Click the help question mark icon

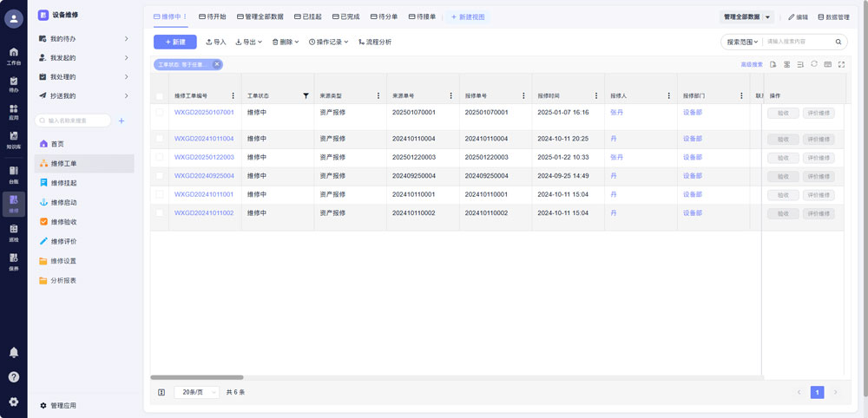[13, 376]
